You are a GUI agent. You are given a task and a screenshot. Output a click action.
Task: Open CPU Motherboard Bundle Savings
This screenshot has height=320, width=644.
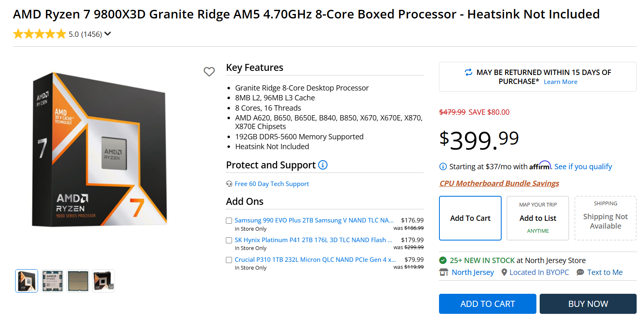(499, 183)
